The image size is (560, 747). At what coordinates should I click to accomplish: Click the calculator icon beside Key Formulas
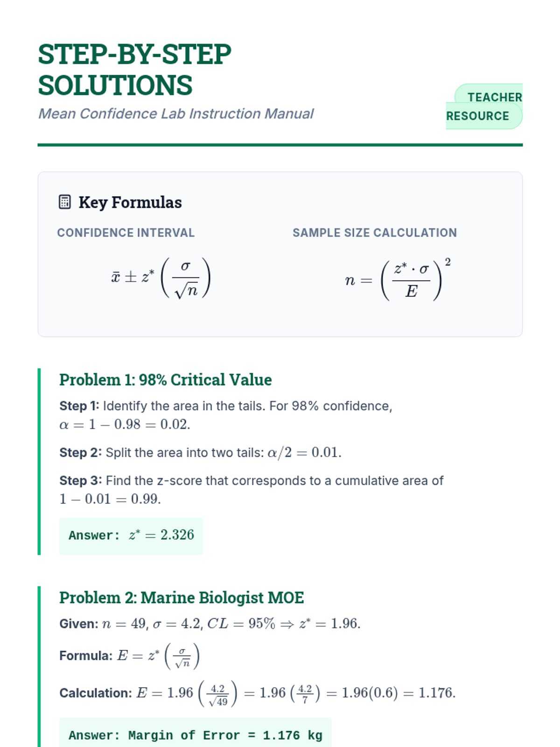coord(65,202)
